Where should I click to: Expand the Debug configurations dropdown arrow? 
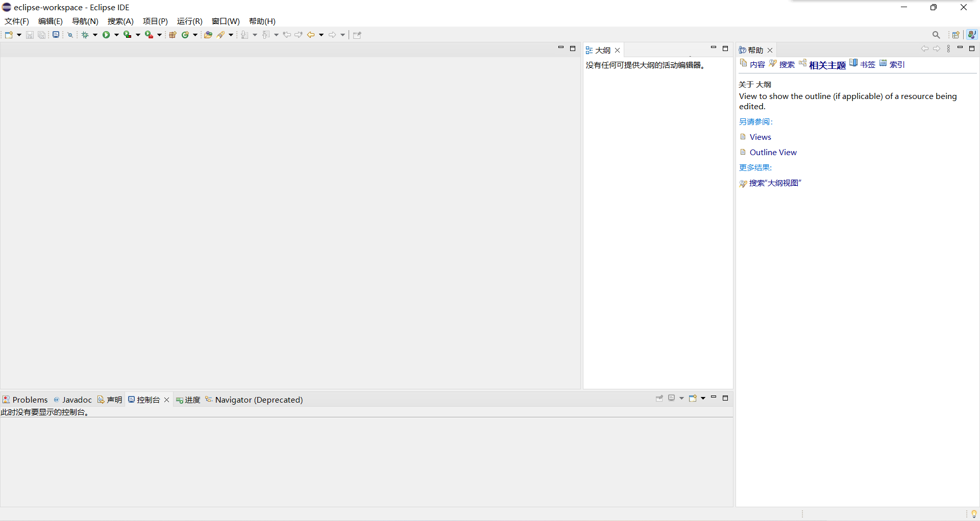point(95,35)
